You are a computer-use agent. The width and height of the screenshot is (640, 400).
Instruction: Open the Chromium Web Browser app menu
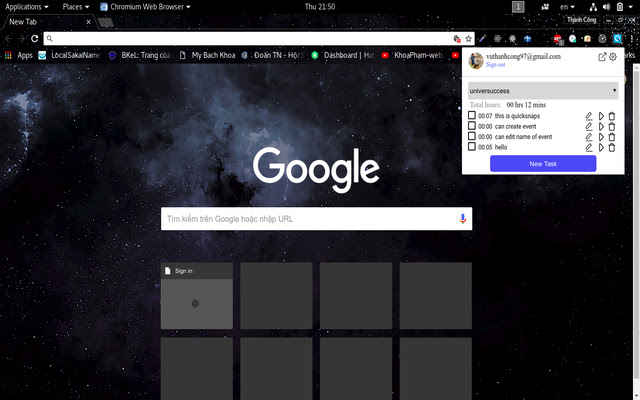coord(145,7)
